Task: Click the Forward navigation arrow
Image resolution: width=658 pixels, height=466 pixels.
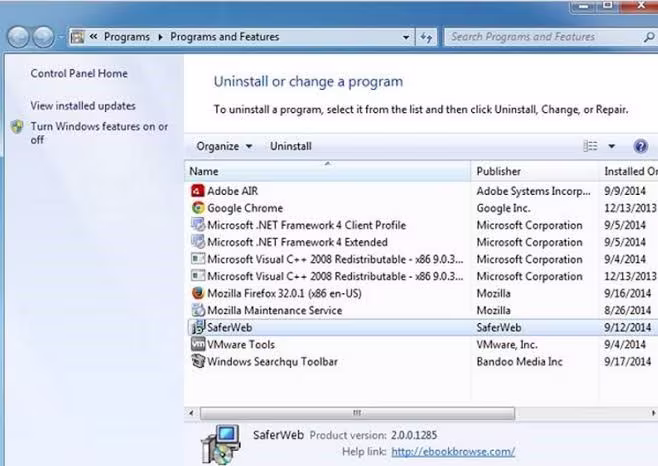Action: (x=44, y=37)
